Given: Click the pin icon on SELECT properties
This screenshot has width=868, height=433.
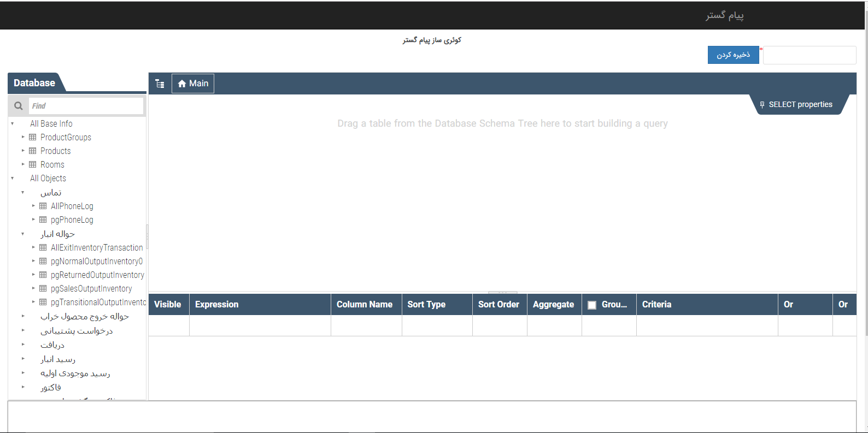Looking at the screenshot, I should [x=762, y=105].
